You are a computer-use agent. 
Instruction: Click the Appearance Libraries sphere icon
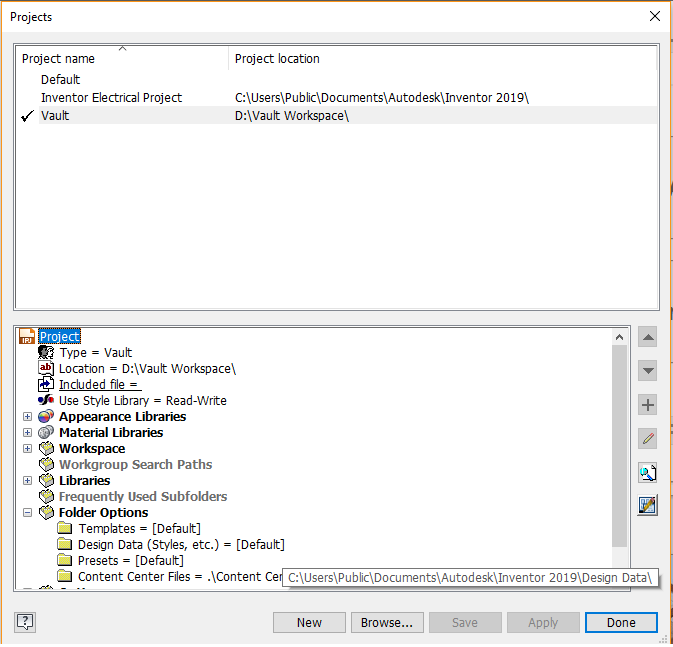tap(46, 417)
